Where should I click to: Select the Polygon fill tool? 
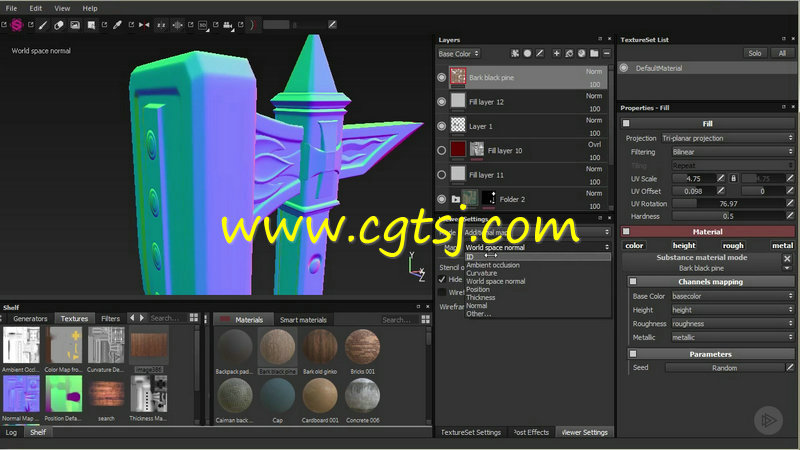91,25
